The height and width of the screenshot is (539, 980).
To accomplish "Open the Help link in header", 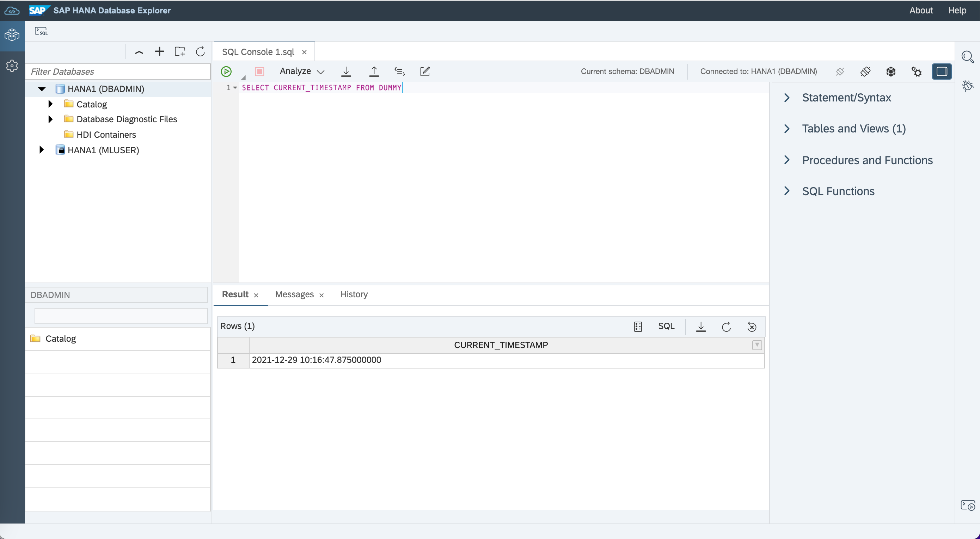I will click(x=957, y=10).
